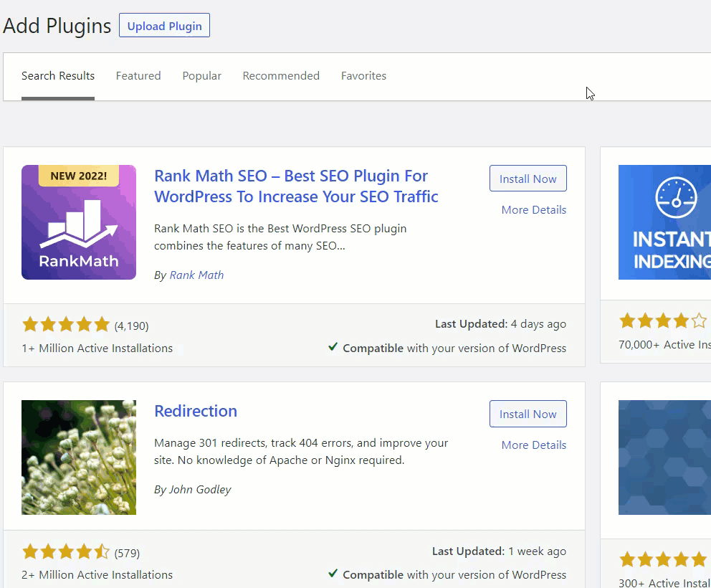
Task: Click the Redirection plugin title
Action: (x=196, y=412)
